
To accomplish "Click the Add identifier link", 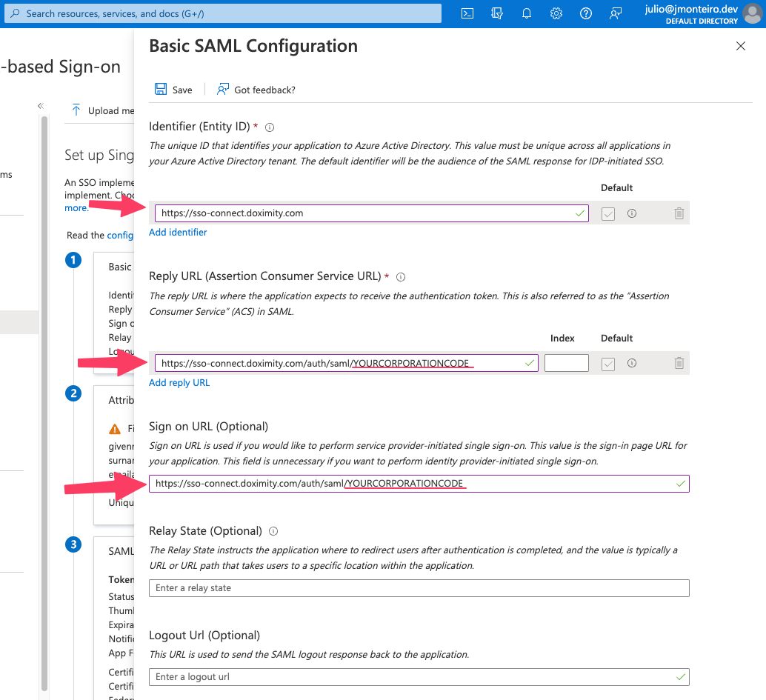I will pyautogui.click(x=178, y=233).
